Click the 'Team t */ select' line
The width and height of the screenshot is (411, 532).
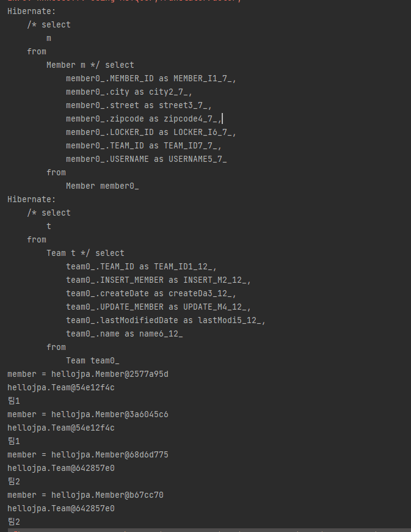point(85,253)
